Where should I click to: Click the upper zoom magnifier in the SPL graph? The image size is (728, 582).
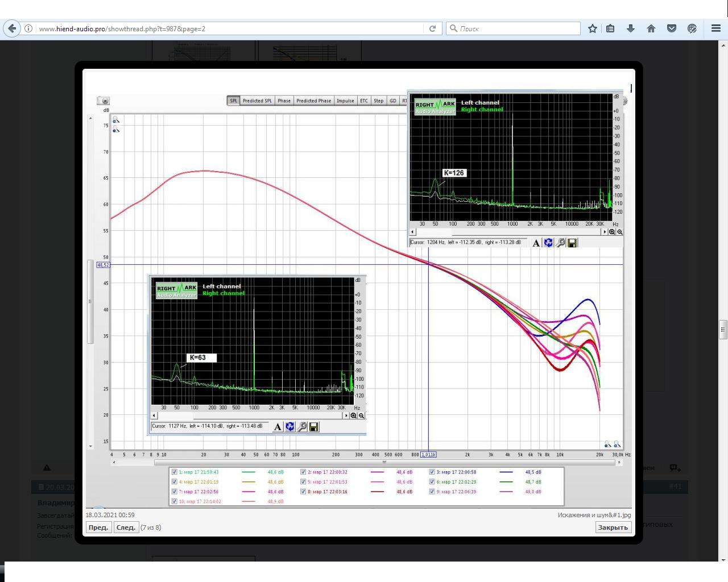[116, 120]
